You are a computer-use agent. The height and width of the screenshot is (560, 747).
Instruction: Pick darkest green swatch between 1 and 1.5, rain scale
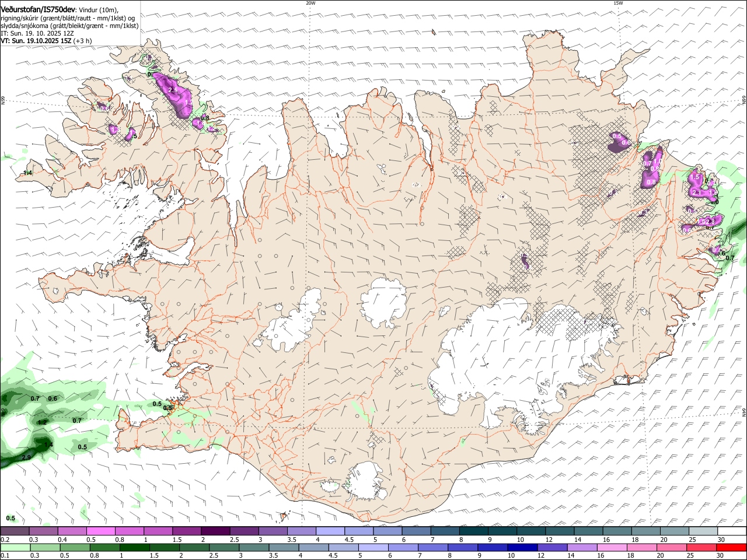click(134, 548)
